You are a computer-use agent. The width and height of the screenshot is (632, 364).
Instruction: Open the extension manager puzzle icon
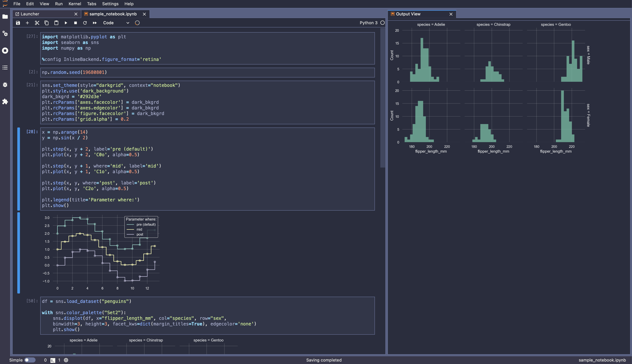[5, 102]
